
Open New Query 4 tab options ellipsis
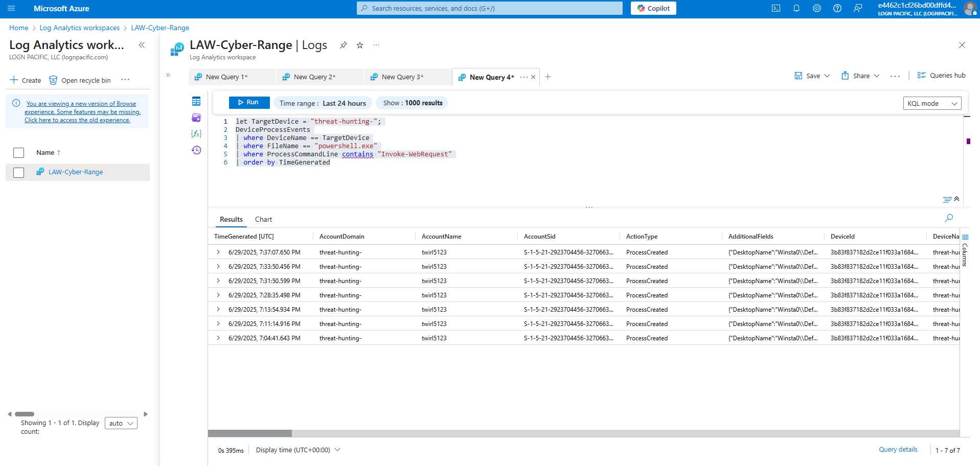[524, 77]
